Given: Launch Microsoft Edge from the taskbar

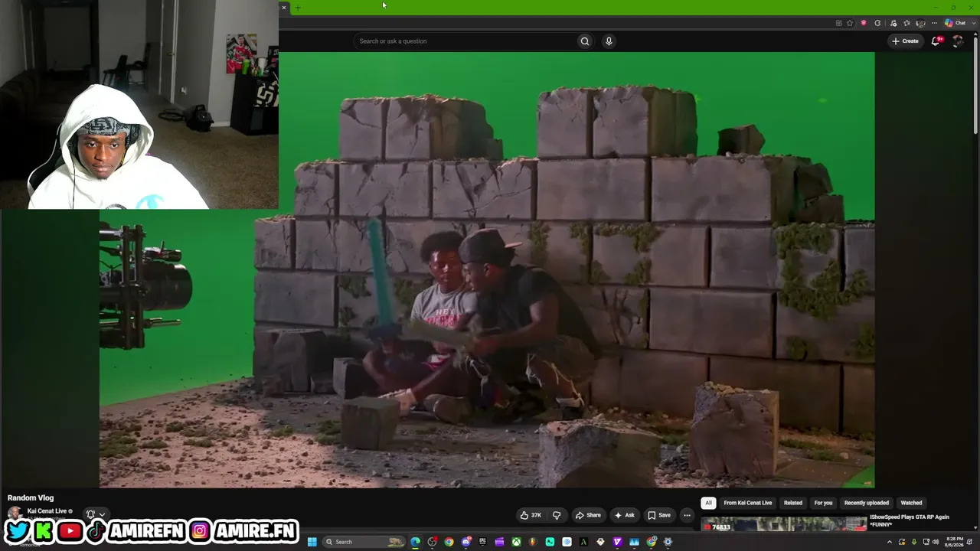Looking at the screenshot, I should coord(415,542).
